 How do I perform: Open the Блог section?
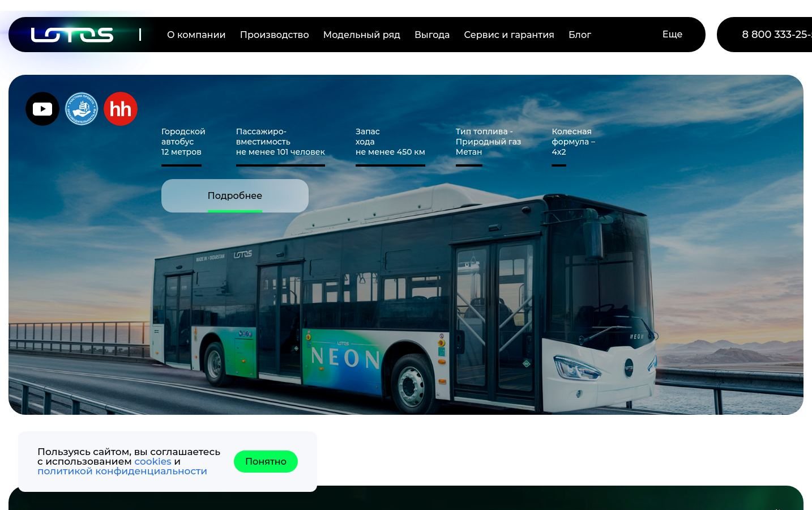[580, 35]
